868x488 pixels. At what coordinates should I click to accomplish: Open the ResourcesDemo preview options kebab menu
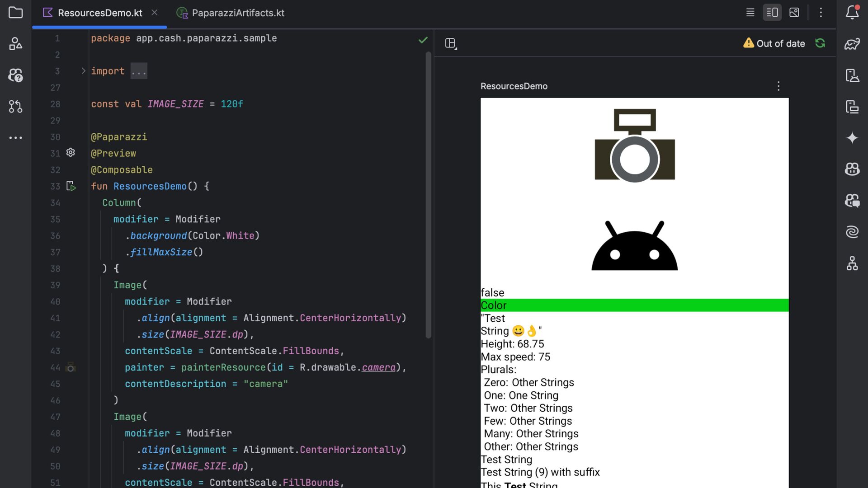[778, 86]
